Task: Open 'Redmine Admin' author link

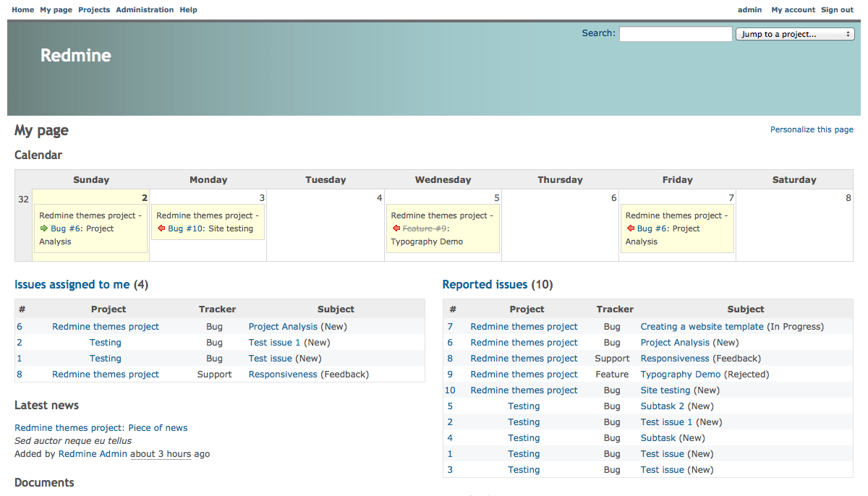Action: coord(93,454)
